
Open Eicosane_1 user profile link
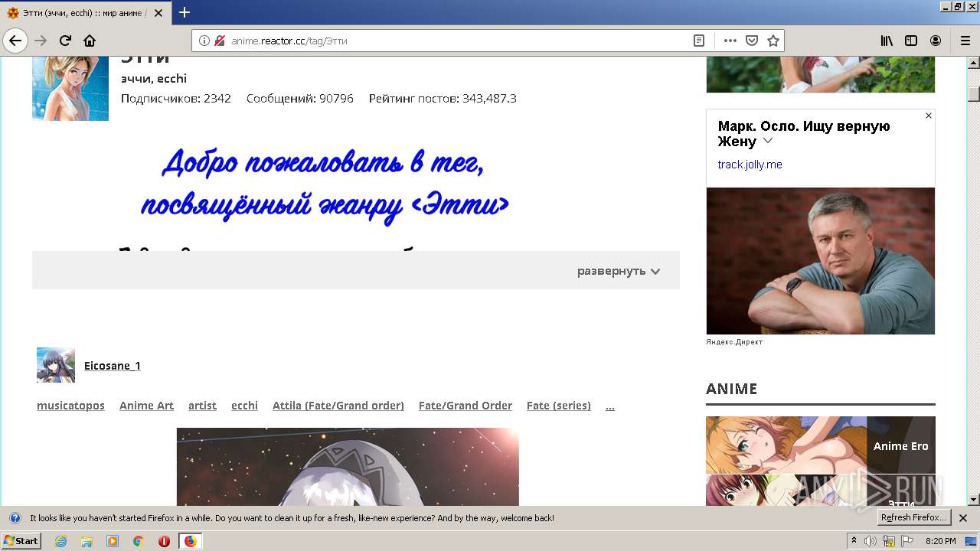113,366
